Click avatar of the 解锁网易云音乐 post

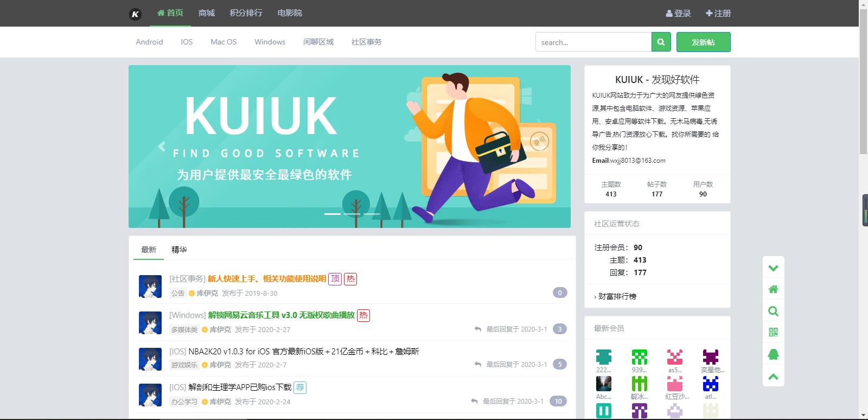[150, 322]
